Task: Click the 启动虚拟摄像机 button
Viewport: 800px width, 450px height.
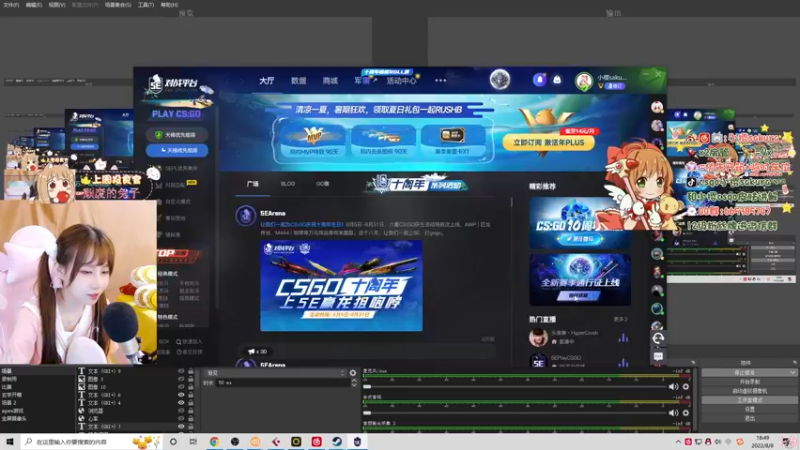Action: (749, 391)
